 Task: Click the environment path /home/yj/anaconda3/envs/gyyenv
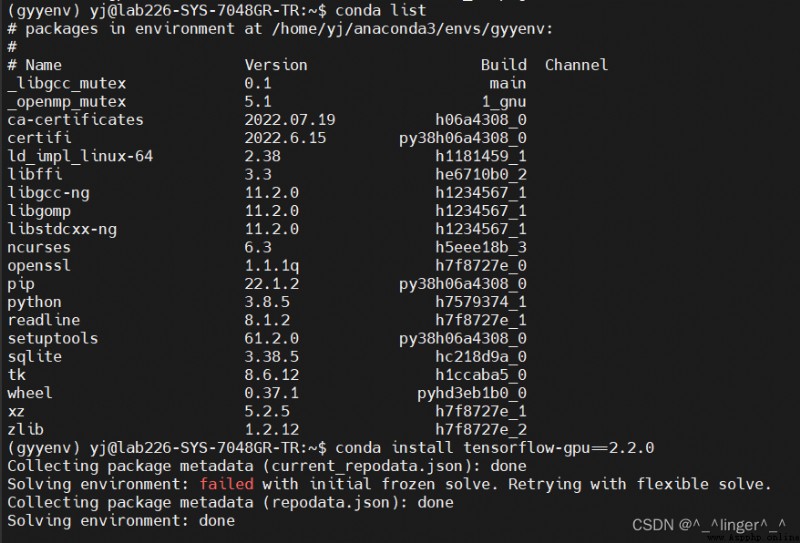[x=408, y=29]
